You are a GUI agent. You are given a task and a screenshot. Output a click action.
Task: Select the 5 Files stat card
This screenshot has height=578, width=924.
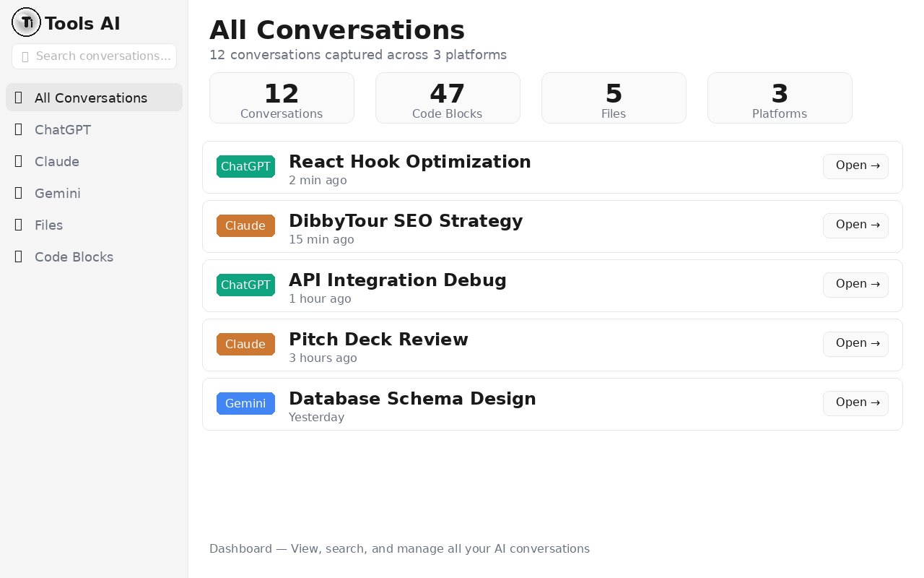[x=614, y=98]
